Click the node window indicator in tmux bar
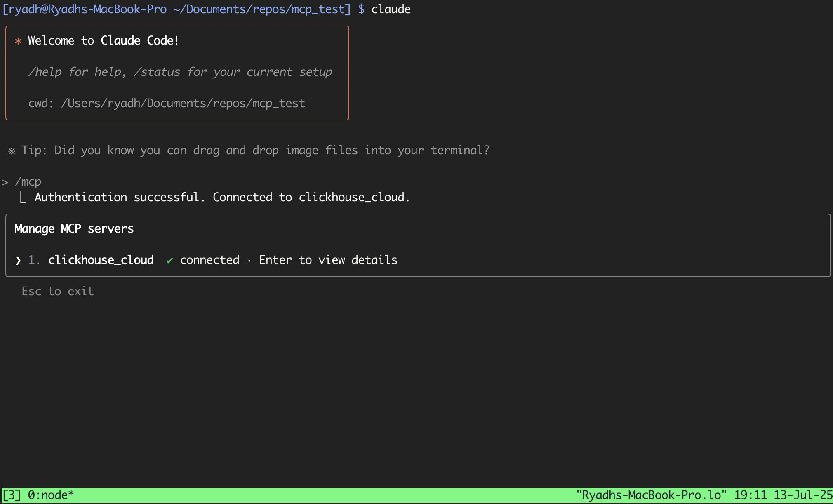The height and width of the screenshot is (504, 833). (49, 495)
